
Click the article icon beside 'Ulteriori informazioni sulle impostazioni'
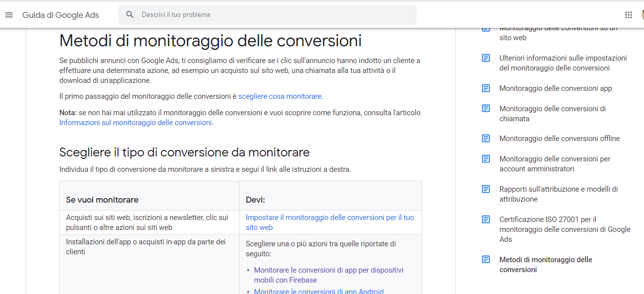point(486,58)
